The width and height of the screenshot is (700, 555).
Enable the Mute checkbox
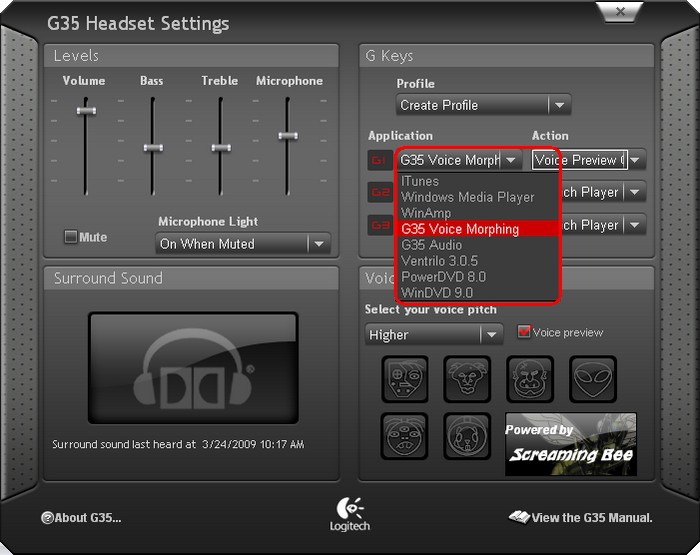click(71, 237)
